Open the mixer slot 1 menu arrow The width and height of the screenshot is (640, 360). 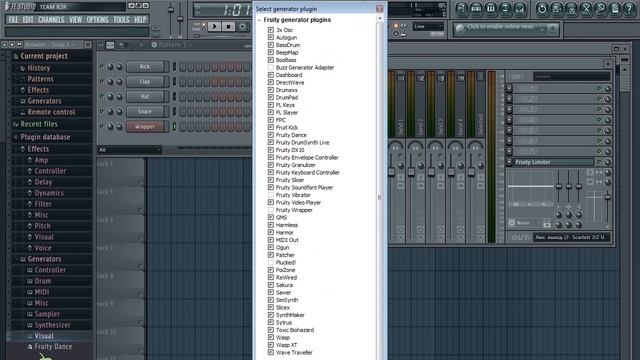(509, 88)
